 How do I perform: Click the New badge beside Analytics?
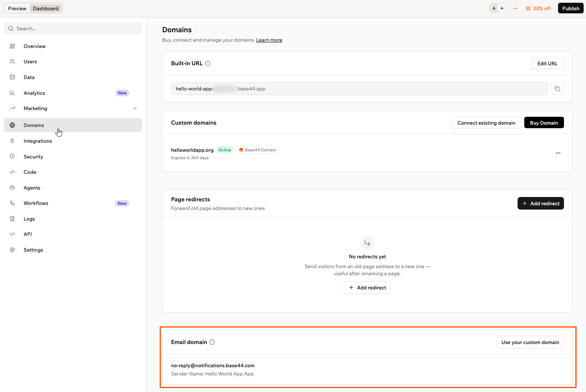point(122,93)
